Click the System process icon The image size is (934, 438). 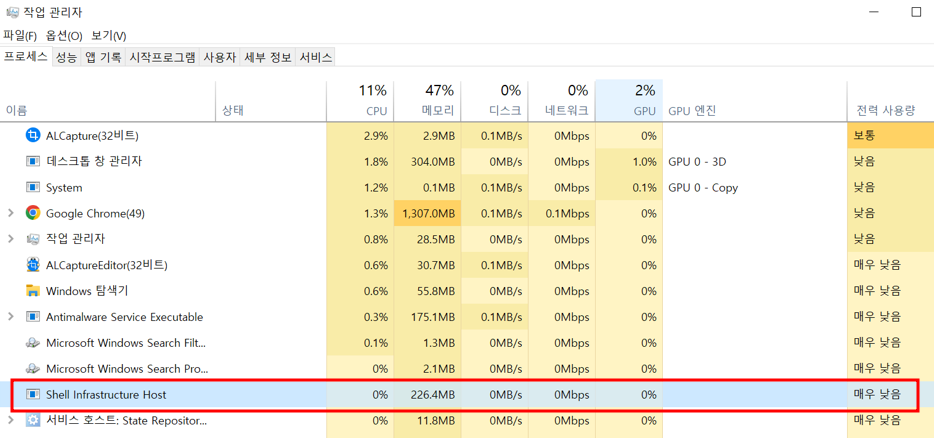coord(32,188)
